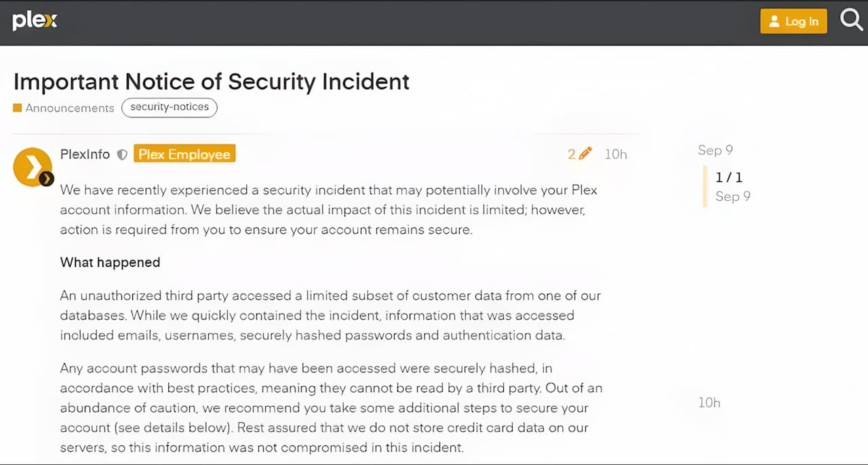Screen dimensions: 868x465
Task: Grab the orange timeline scroller handle
Action: pos(705,187)
